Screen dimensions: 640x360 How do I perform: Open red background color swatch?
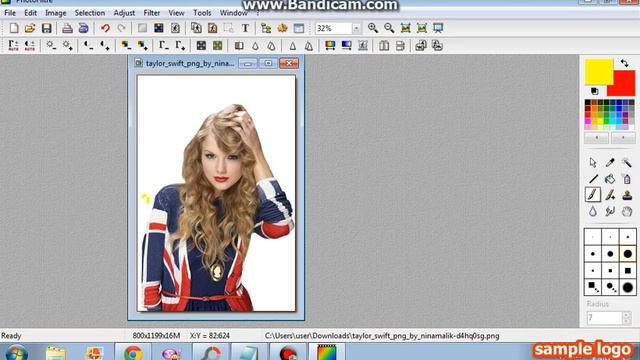[624, 86]
